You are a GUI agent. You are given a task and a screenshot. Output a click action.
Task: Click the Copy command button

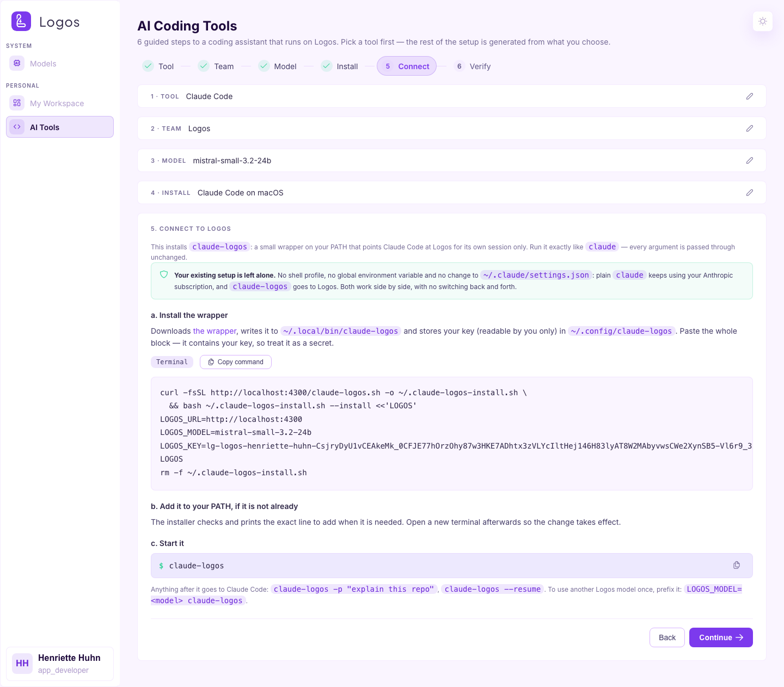pos(236,362)
